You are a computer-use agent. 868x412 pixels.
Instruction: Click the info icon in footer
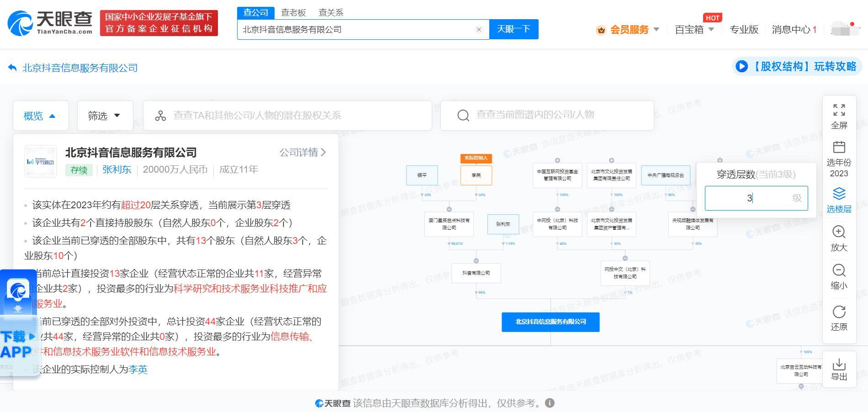click(550, 403)
